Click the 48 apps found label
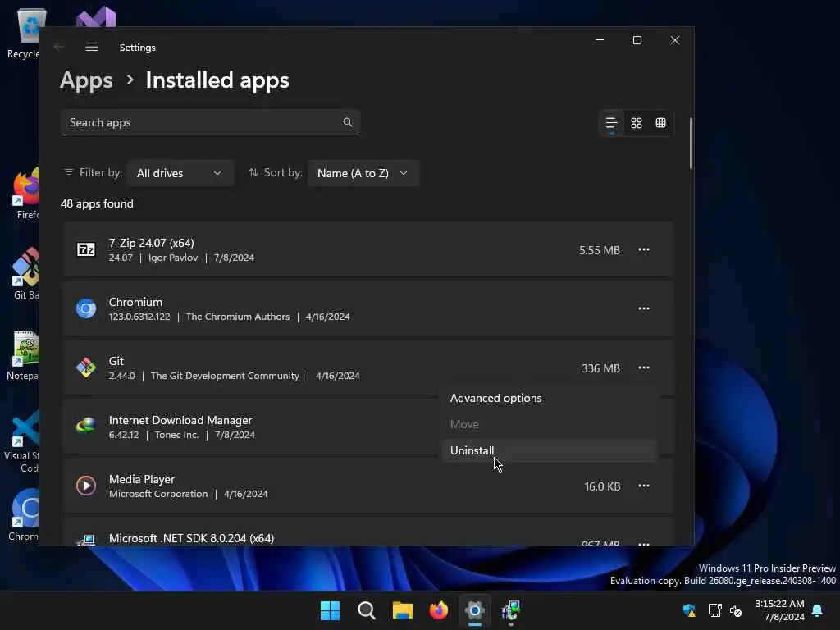 pos(97,203)
